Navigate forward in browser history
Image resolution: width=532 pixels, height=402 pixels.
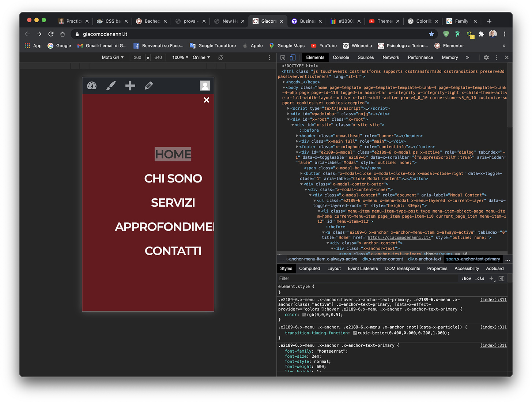point(39,34)
